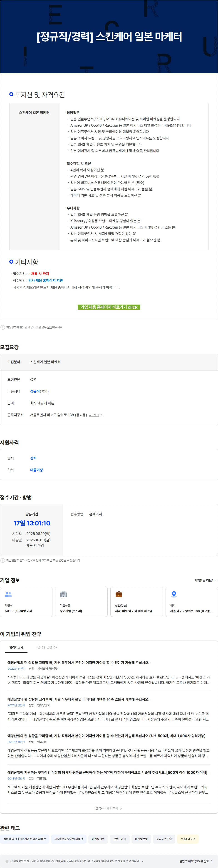Screen dimensions: 218x868
Task: Click the 서울 마포구 양화로 188 location card
Action: [x=192, y=602]
